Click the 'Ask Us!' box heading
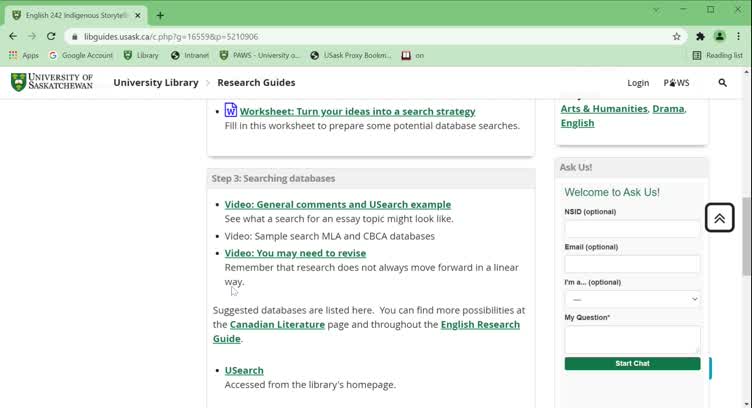The image size is (752, 408). click(576, 167)
